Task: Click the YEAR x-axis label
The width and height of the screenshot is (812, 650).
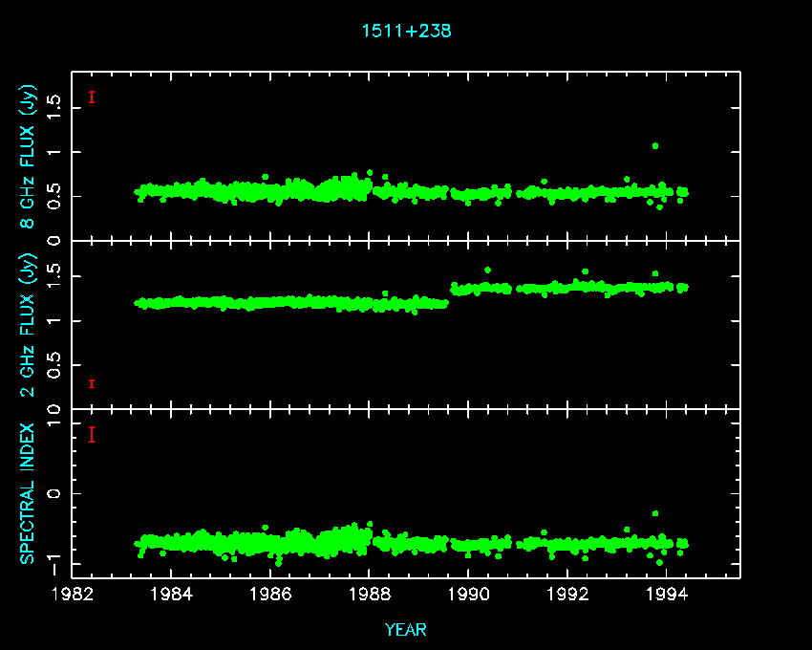Action: 406,630
